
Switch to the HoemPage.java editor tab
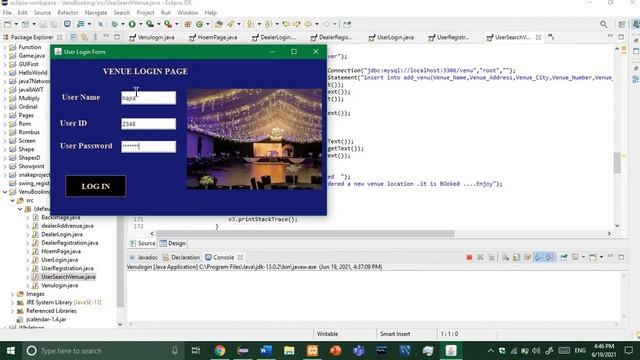pyautogui.click(x=213, y=37)
